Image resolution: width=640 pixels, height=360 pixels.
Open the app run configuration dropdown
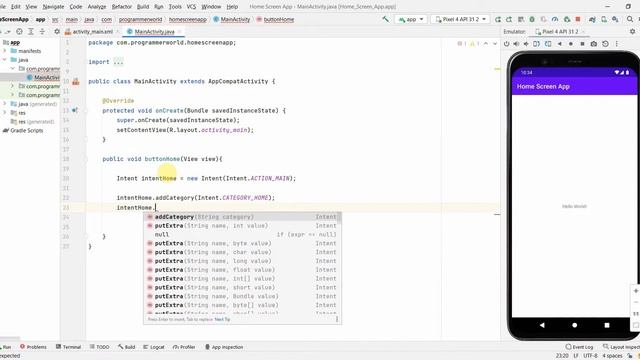411,19
